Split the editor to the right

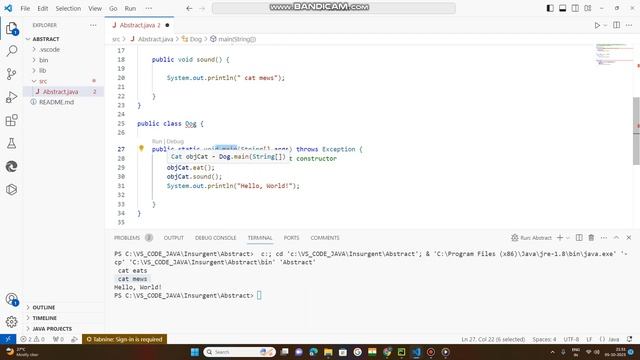click(617, 25)
